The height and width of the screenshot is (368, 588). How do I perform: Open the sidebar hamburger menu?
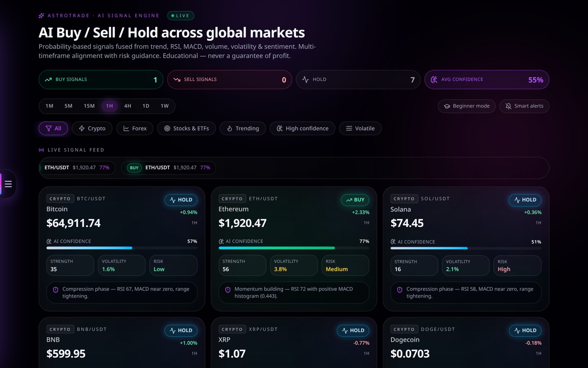tap(8, 184)
